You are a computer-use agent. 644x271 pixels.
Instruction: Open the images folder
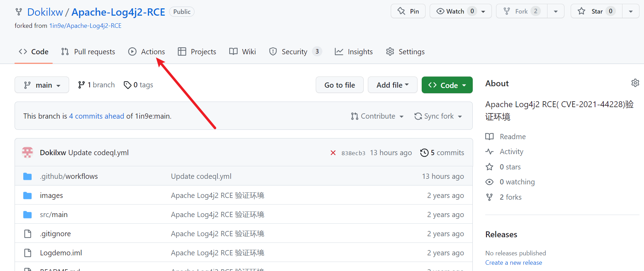click(x=51, y=196)
